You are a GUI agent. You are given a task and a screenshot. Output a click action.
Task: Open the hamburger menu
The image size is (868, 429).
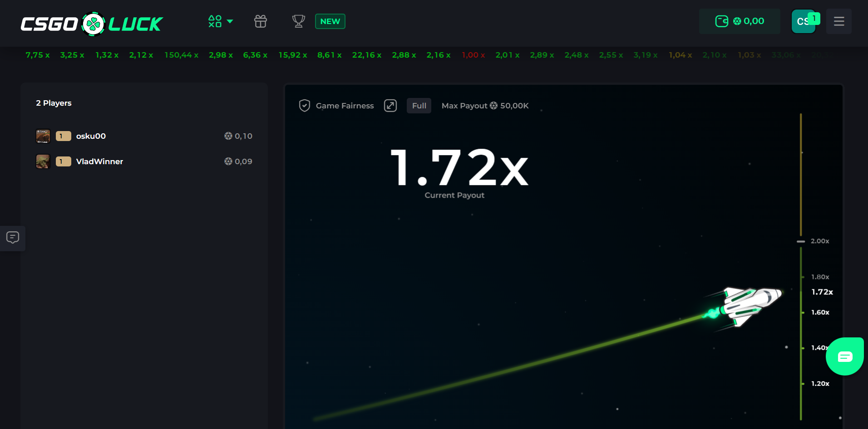pos(838,21)
